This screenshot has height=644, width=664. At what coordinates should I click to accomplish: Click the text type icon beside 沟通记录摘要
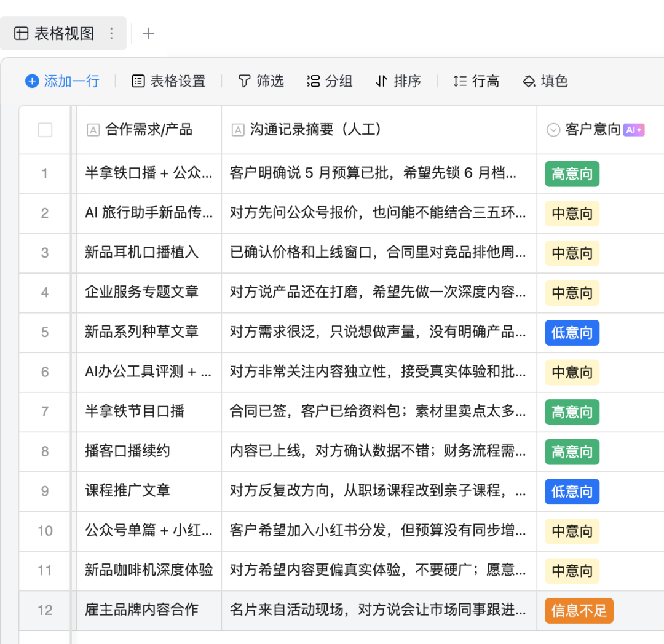[x=238, y=130]
